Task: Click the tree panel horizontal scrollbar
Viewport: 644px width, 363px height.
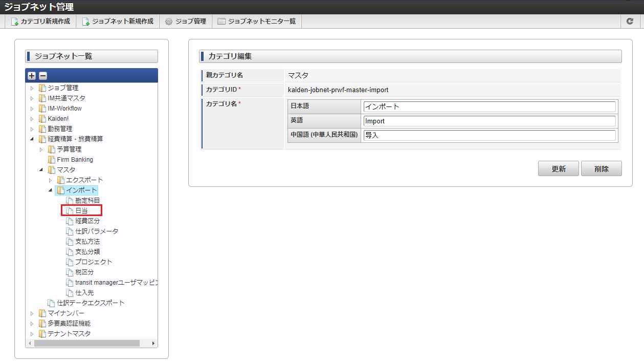Action: pos(87,343)
